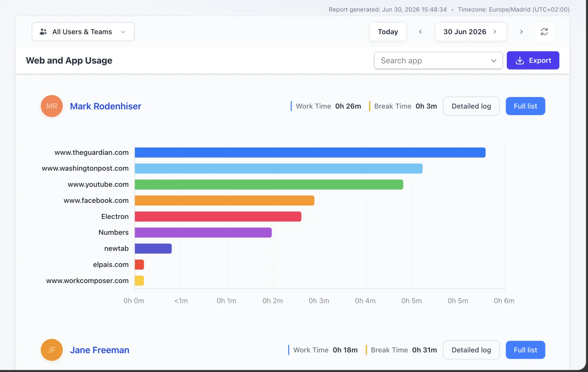Click Jane Freeman's Full list button
The height and width of the screenshot is (372, 588).
click(525, 350)
